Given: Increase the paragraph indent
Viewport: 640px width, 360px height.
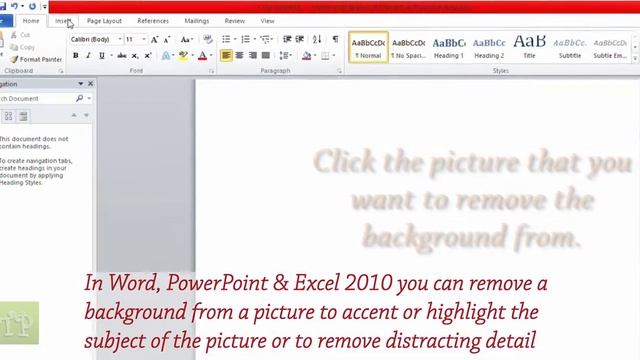Looking at the screenshot, I should coord(300,39).
